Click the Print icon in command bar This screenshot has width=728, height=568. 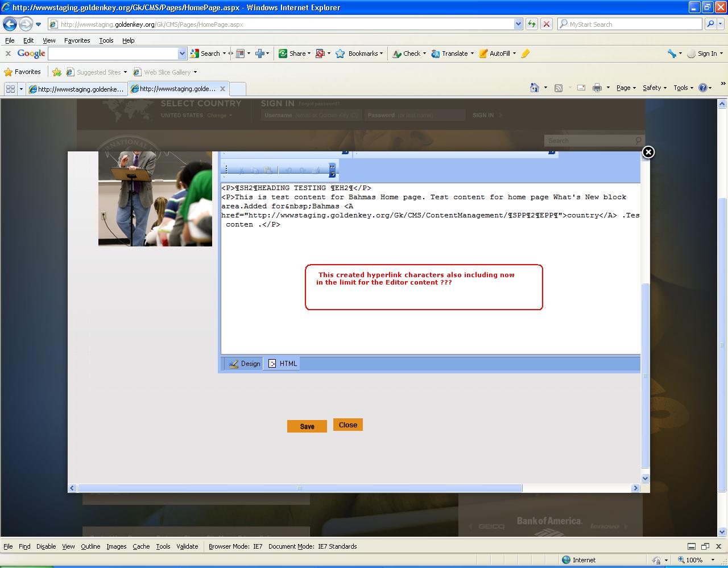(x=597, y=88)
